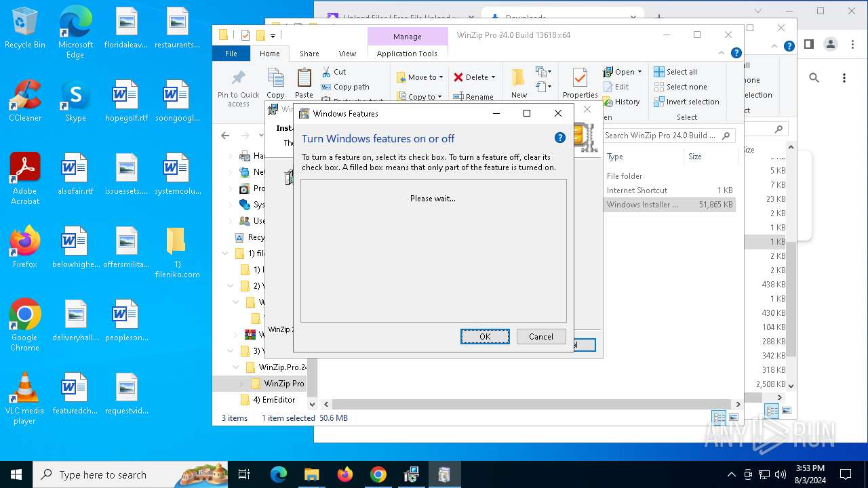Viewport: 868px width, 488px height.
Task: Sort by the Type column header
Action: (643, 157)
